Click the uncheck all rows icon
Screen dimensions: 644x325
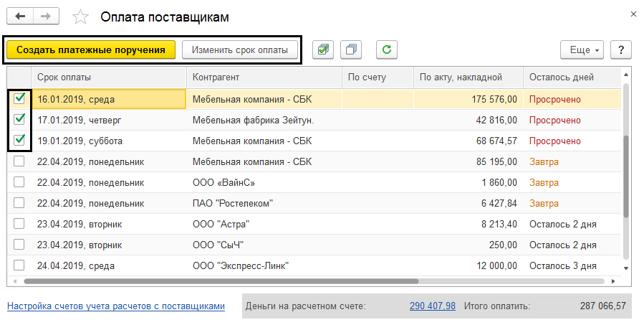pos(351,50)
